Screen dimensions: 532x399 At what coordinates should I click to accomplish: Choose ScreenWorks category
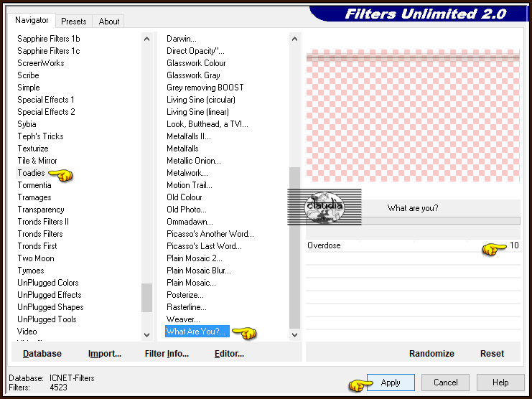[x=41, y=63]
